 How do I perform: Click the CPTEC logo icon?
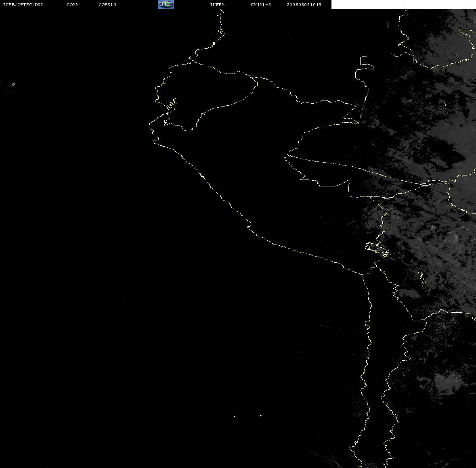pos(166,4)
